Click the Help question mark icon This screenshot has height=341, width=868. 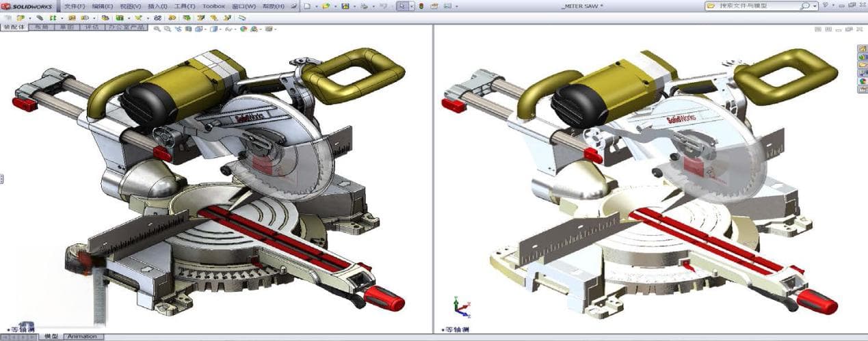point(825,5)
